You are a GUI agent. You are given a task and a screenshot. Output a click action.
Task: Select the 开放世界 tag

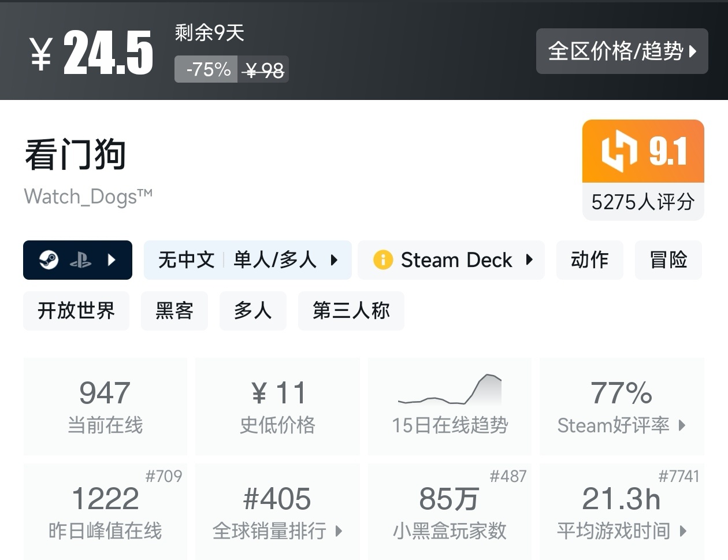(x=76, y=311)
